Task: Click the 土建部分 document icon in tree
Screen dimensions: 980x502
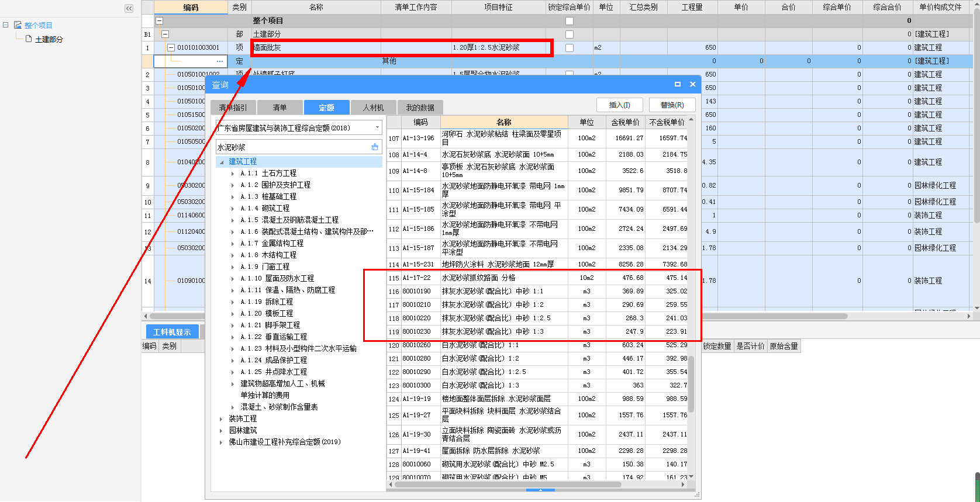Action: pyautogui.click(x=29, y=39)
